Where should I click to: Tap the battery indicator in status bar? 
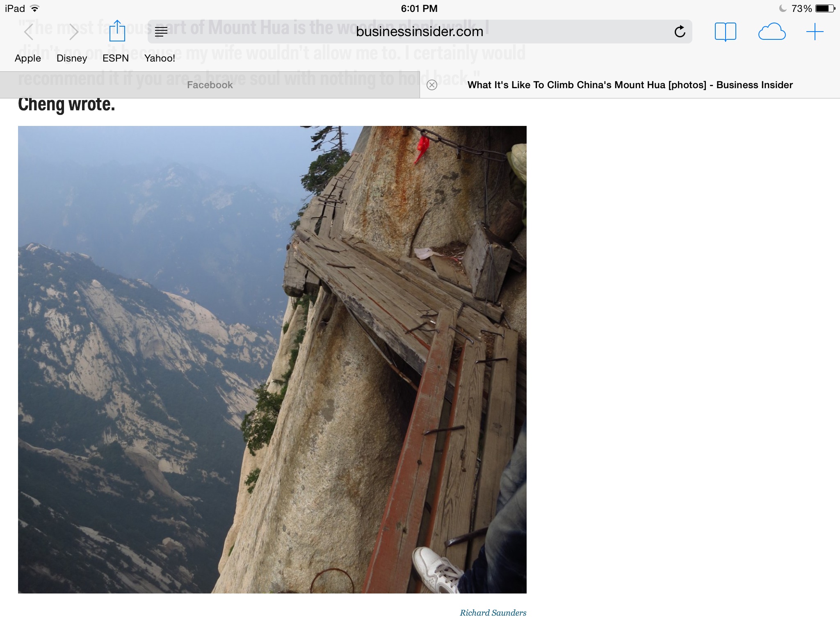[x=825, y=8]
